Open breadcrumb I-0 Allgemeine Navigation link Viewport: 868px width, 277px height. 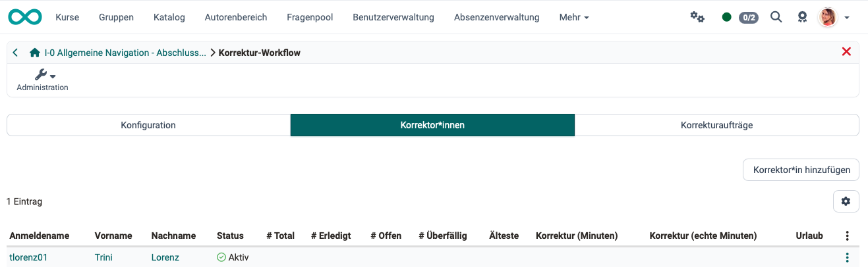click(x=125, y=53)
